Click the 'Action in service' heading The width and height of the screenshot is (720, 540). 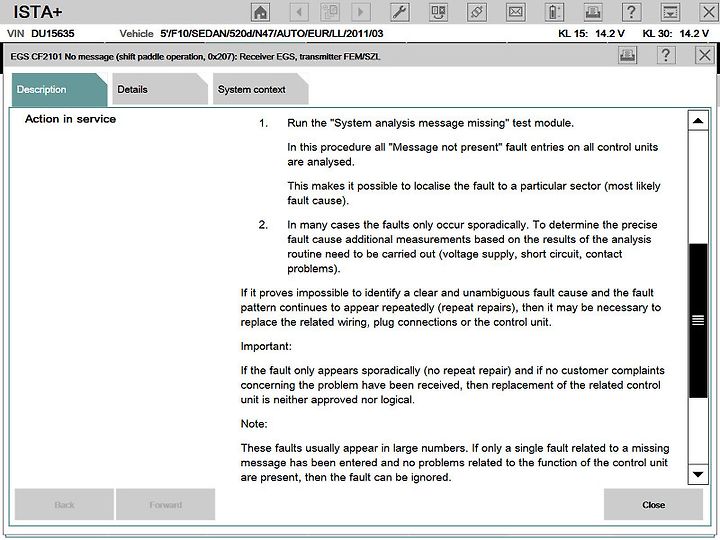point(70,119)
